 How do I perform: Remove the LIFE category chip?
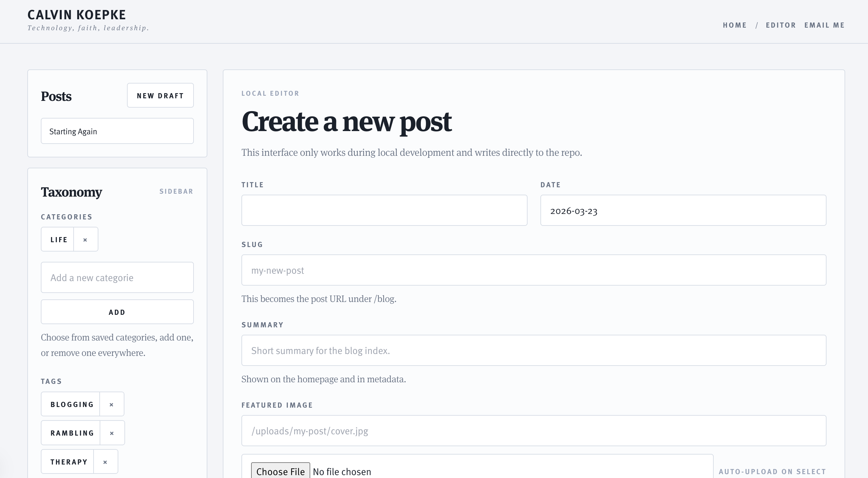tap(85, 239)
